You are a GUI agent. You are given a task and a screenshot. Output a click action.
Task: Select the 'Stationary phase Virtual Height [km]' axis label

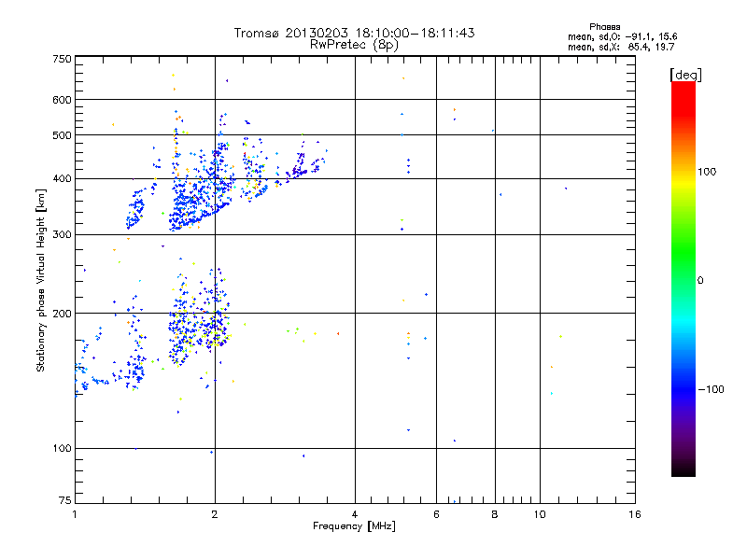pos(41,280)
